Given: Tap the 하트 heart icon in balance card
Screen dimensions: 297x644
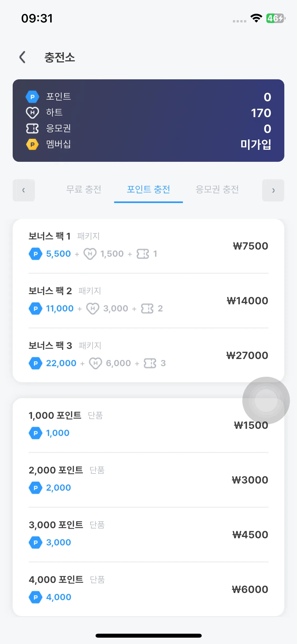Looking at the screenshot, I should (x=32, y=113).
